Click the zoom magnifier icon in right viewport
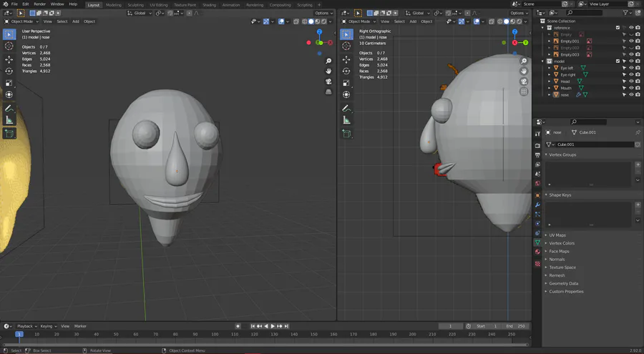Image resolution: width=644 pixels, height=354 pixels. (524, 62)
